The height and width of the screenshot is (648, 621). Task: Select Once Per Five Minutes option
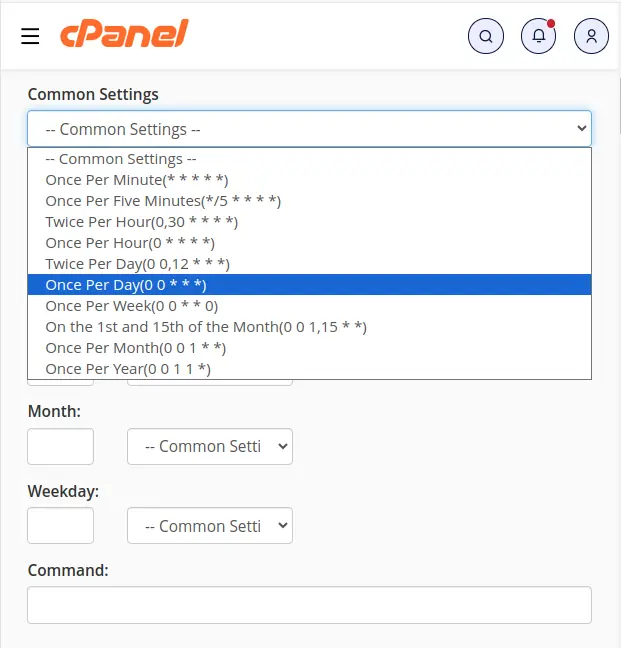click(309, 201)
